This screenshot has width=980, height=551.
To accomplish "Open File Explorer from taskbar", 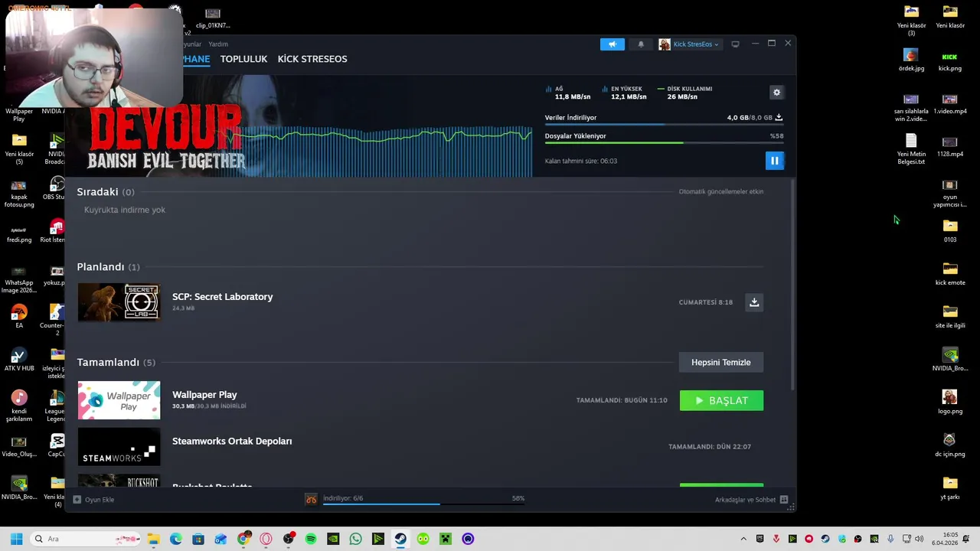I will (x=153, y=539).
